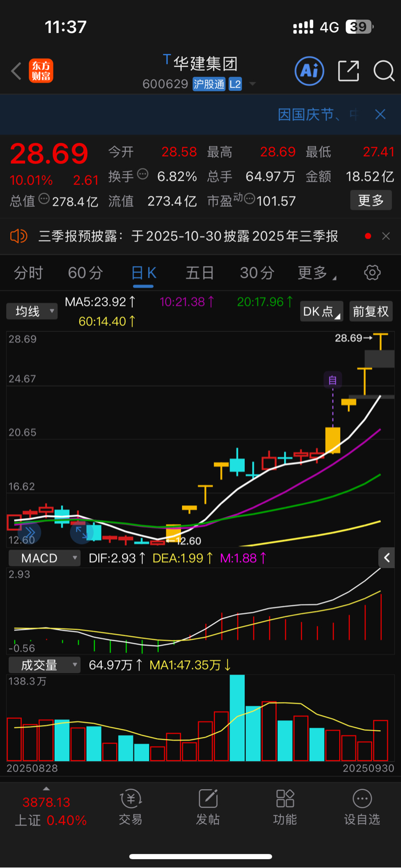Tap the DIF:2.93 value
The height and width of the screenshot is (868, 401).
point(117,558)
